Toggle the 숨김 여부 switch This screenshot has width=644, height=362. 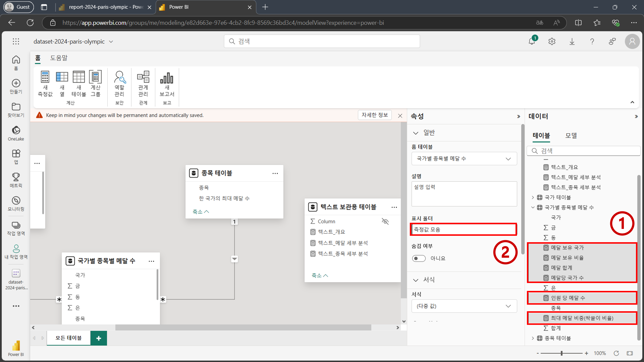(419, 258)
